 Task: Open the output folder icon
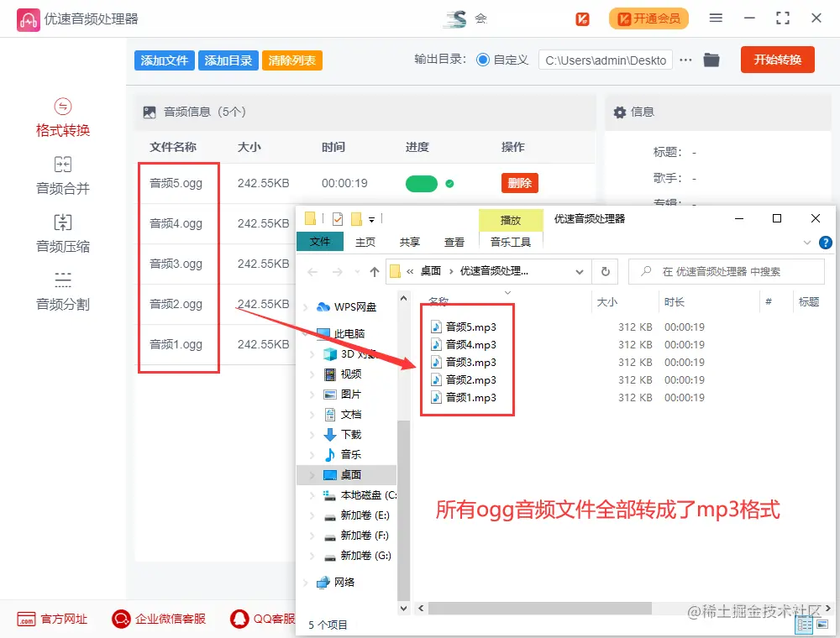point(711,60)
